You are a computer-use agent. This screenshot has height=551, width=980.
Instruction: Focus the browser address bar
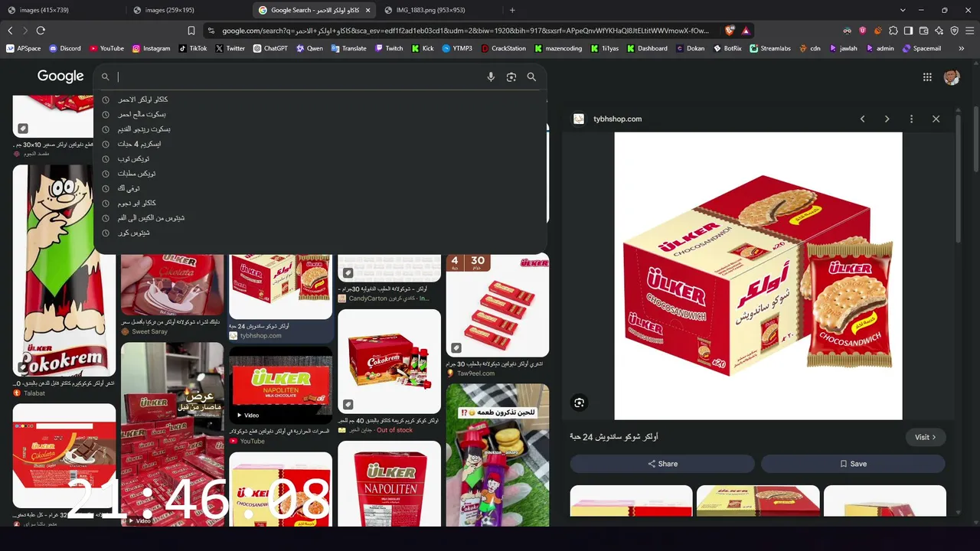(465, 31)
